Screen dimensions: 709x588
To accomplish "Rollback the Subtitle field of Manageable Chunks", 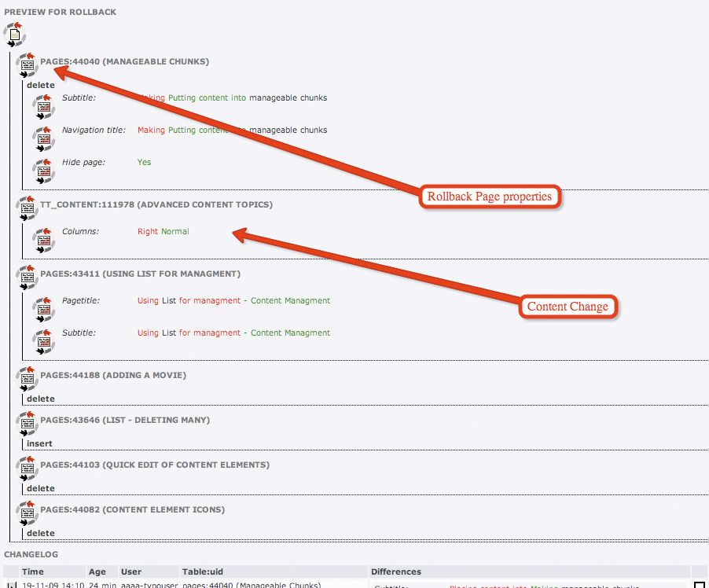I will (x=44, y=106).
